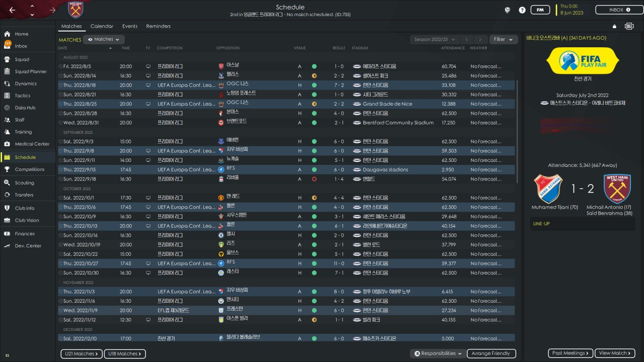Select the Grand Stade de Nice fixture
Screen dimensions: 644x362
286,104
